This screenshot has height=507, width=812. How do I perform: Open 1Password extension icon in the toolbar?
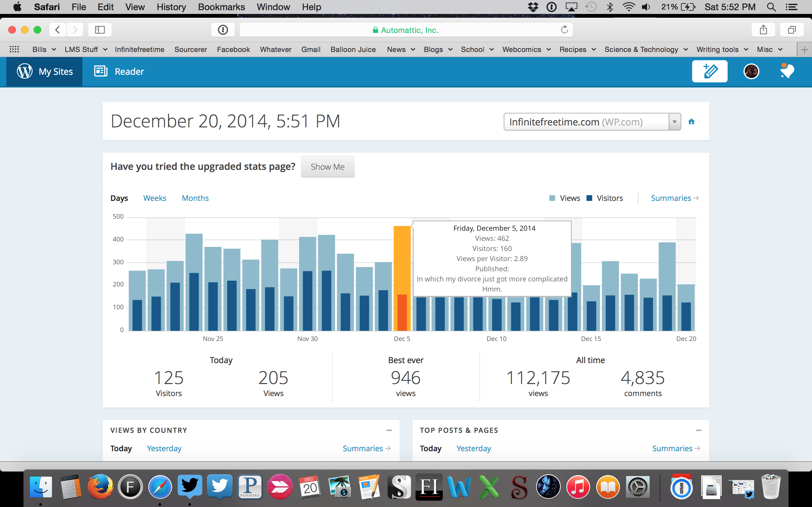223,30
